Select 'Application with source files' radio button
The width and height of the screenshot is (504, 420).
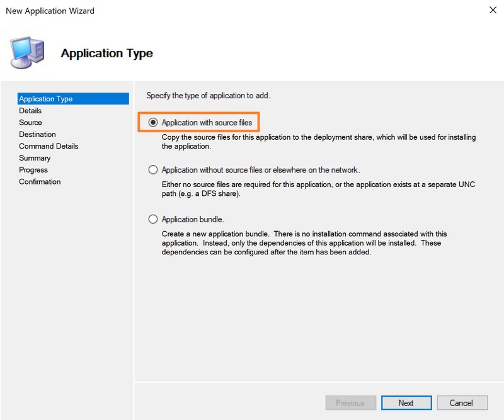[x=153, y=122]
